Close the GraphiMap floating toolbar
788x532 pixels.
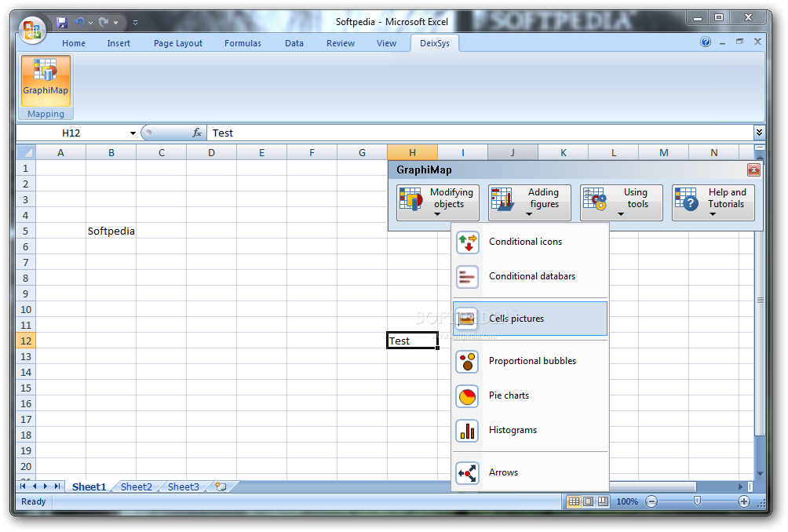[x=753, y=170]
